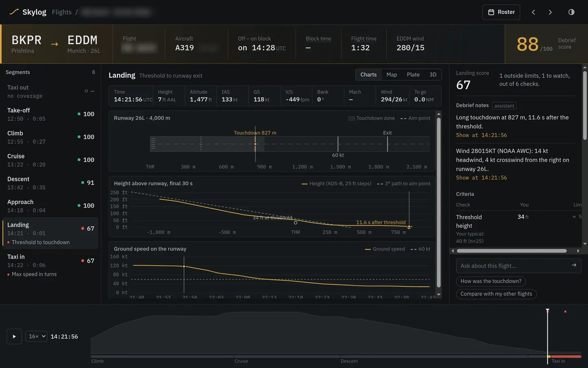588x368 pixels.
Task: Select the Landing segment
Action: [51, 233]
